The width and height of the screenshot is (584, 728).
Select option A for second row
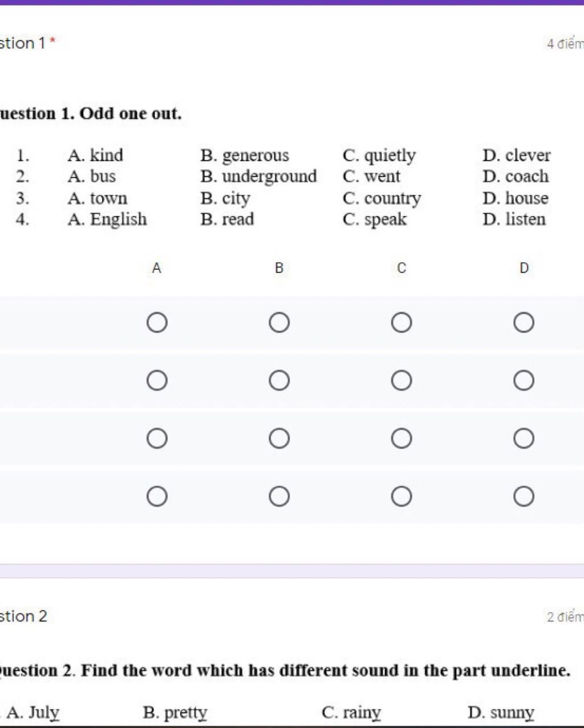pyautogui.click(x=157, y=380)
